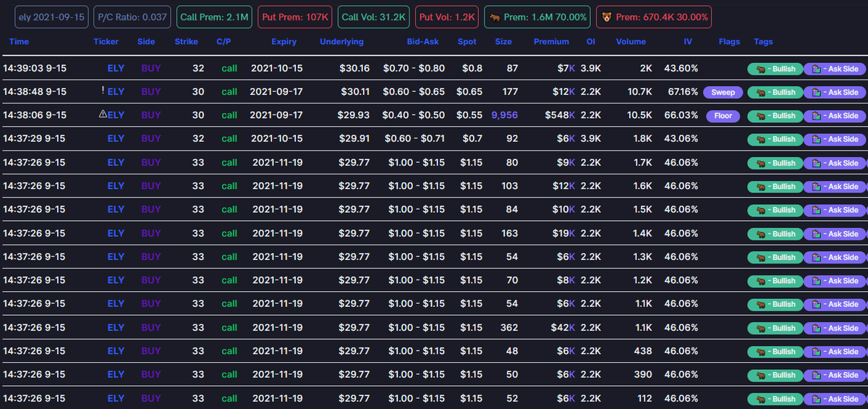Click the 14:38:06 9-15 timestamp
This screenshot has width=868, height=409.
point(35,115)
